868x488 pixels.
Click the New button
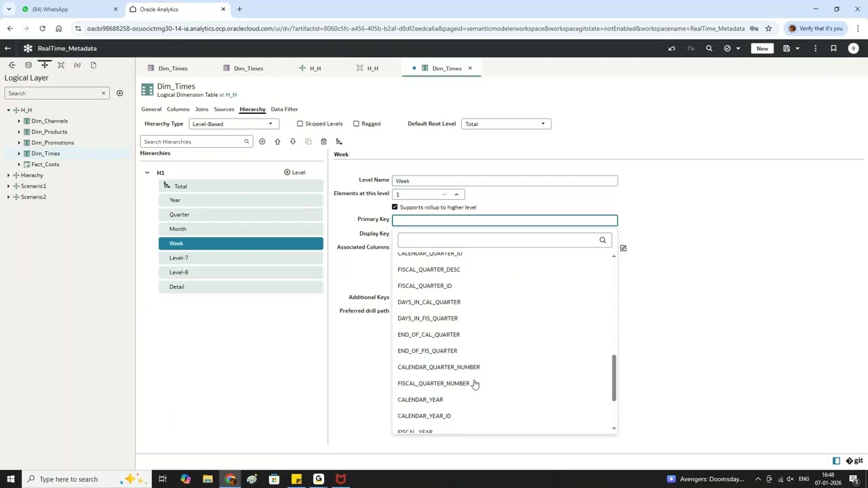pos(762,48)
